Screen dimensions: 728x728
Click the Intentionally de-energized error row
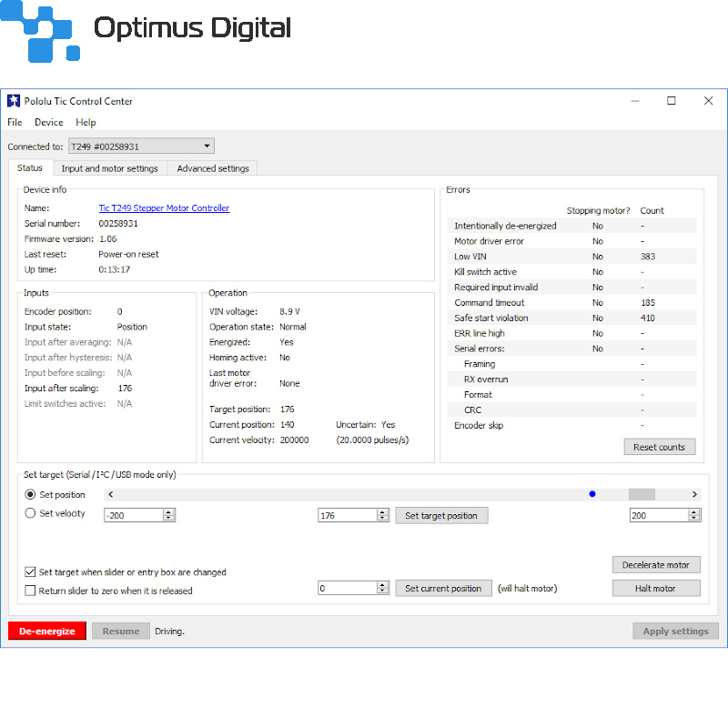coord(572,226)
